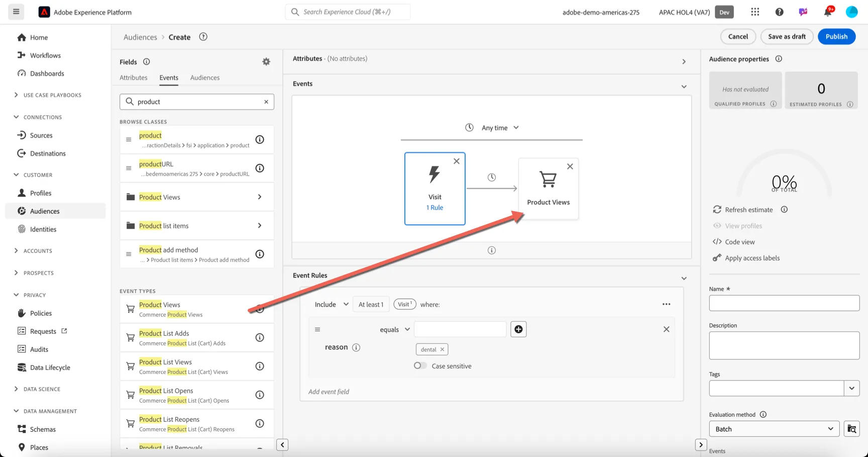Click the Publish button
Image resolution: width=868 pixels, height=457 pixels.
point(836,36)
